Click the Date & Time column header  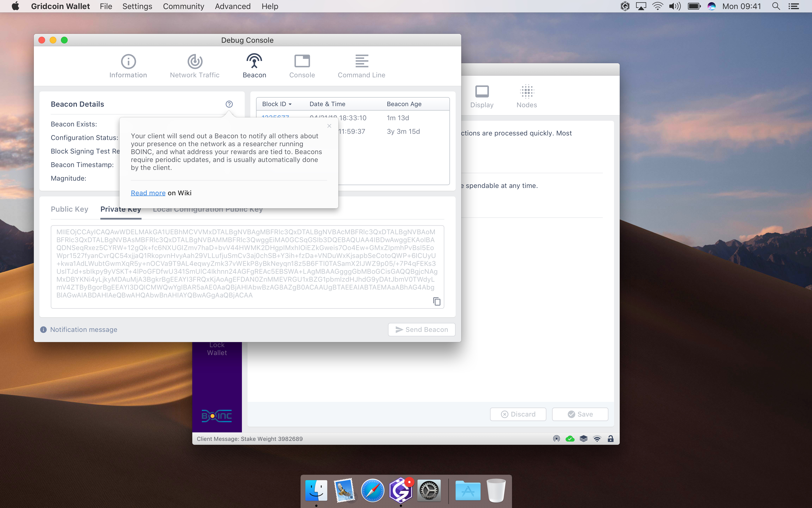click(x=327, y=104)
